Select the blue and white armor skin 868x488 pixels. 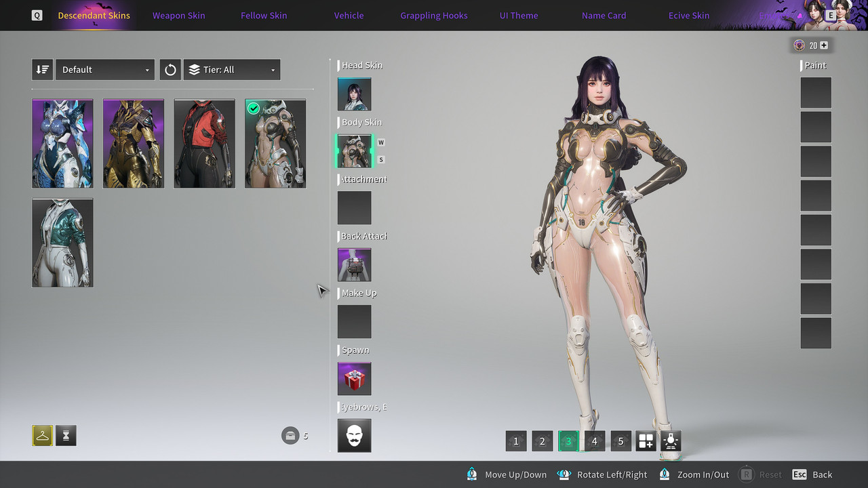point(62,144)
